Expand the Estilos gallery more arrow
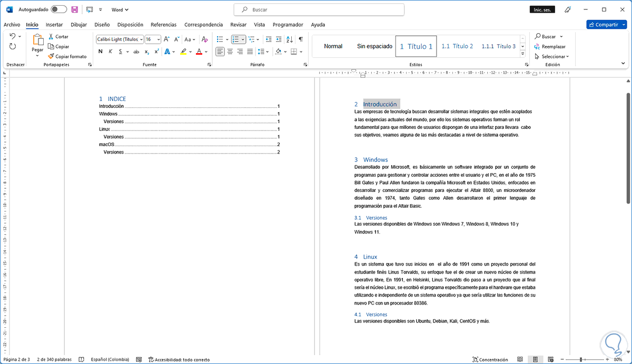This screenshot has height=364, width=632. point(523,54)
